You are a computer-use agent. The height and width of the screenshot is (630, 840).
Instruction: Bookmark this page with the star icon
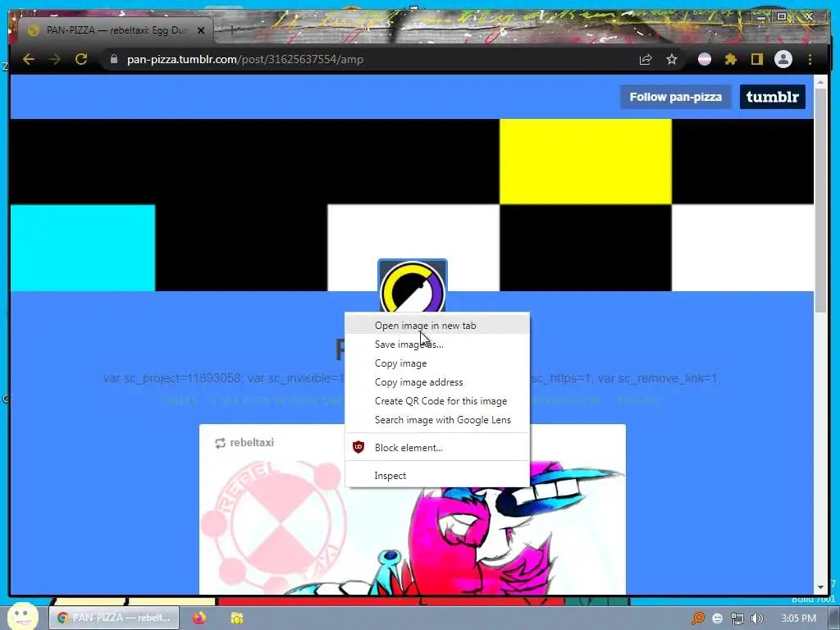[672, 59]
